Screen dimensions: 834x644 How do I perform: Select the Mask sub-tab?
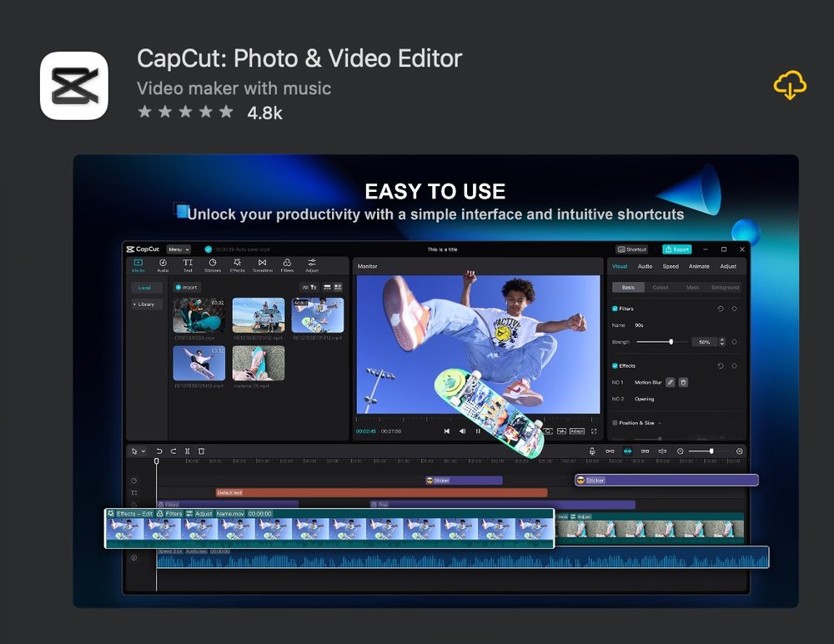point(692,288)
